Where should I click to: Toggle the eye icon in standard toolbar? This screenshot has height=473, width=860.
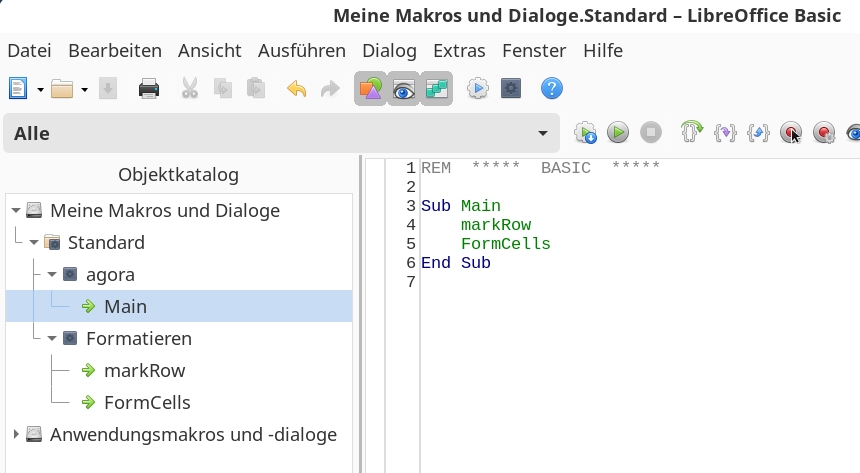coord(404,88)
